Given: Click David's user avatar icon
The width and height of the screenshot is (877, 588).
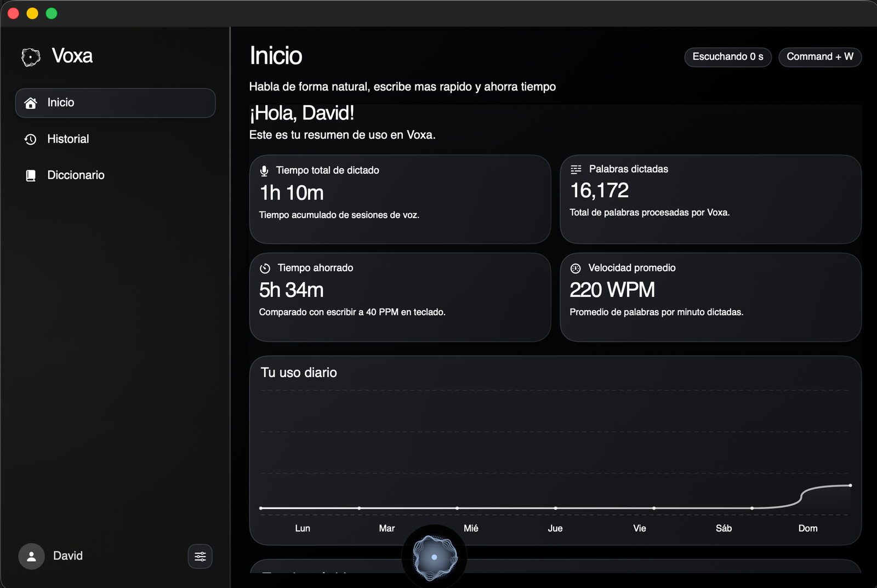Looking at the screenshot, I should coord(31,556).
